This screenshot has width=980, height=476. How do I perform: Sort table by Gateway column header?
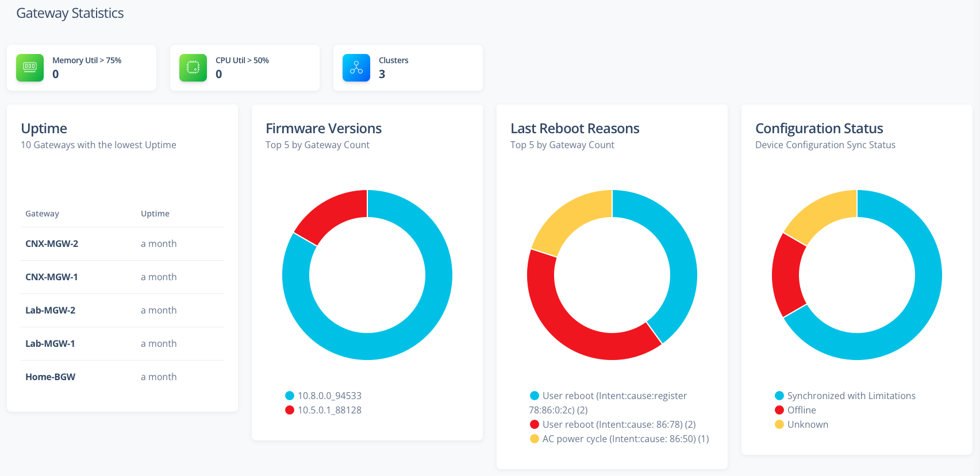point(42,214)
